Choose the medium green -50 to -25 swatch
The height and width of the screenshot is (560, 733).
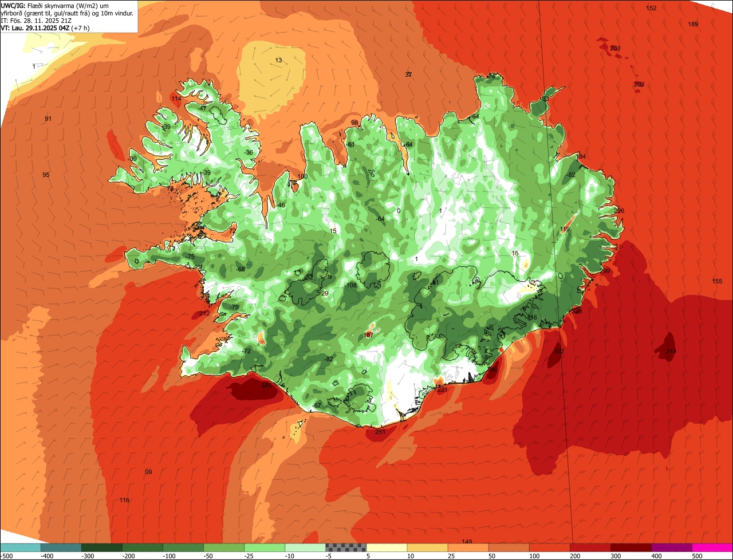click(224, 547)
